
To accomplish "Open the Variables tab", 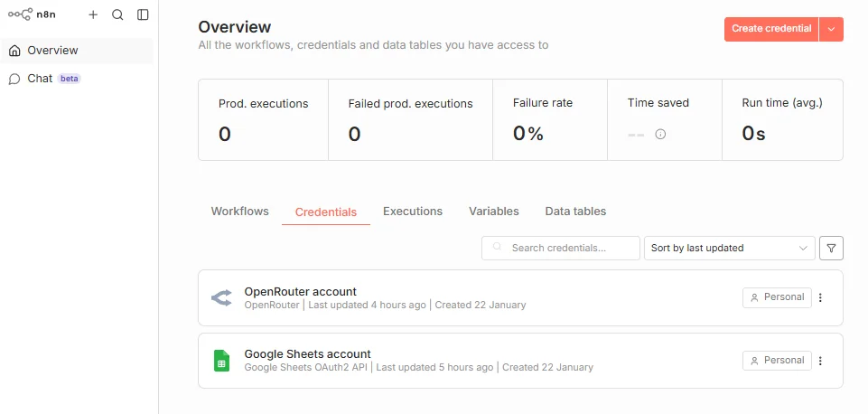I will 494,212.
